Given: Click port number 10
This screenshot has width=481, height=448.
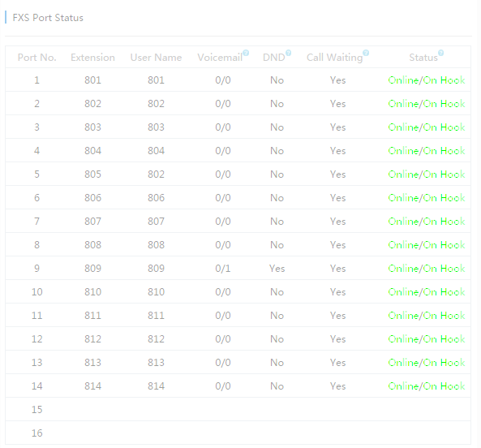Looking at the screenshot, I should (37, 292).
